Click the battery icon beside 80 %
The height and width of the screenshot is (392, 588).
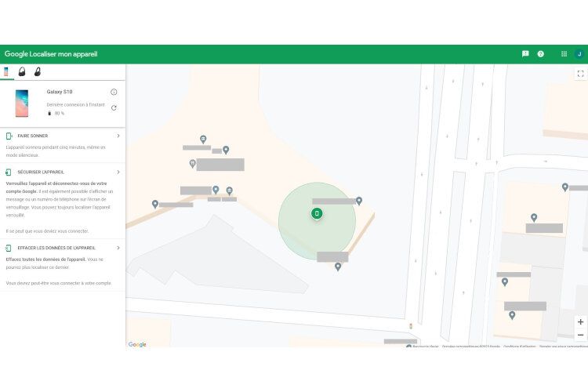pos(49,113)
